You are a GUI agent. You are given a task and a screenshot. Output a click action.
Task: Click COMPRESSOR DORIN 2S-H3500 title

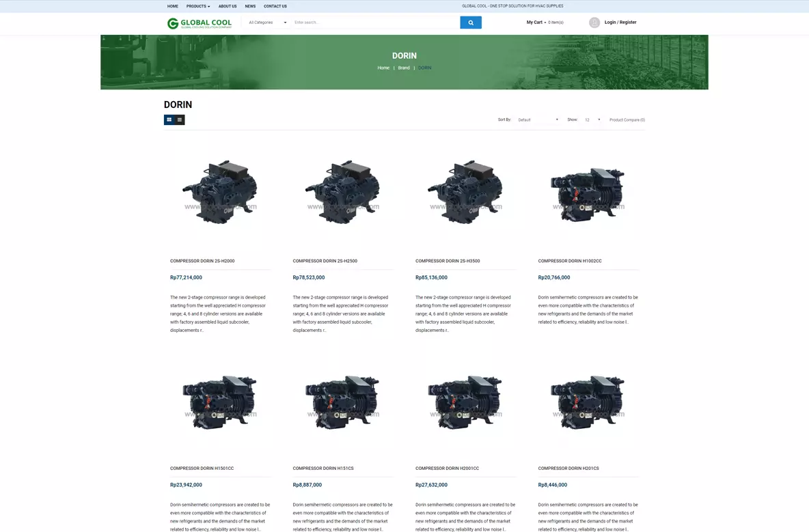pyautogui.click(x=448, y=261)
